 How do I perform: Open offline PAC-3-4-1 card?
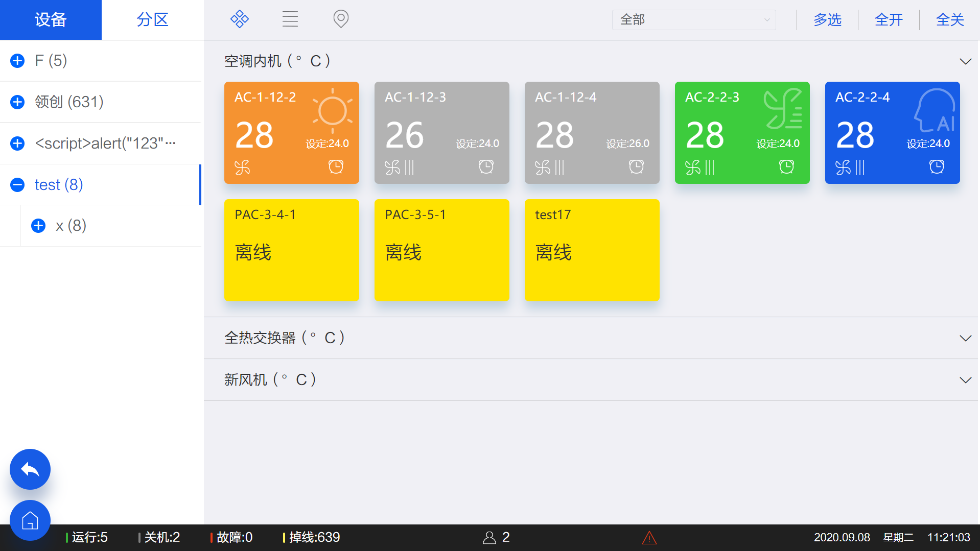click(x=292, y=250)
